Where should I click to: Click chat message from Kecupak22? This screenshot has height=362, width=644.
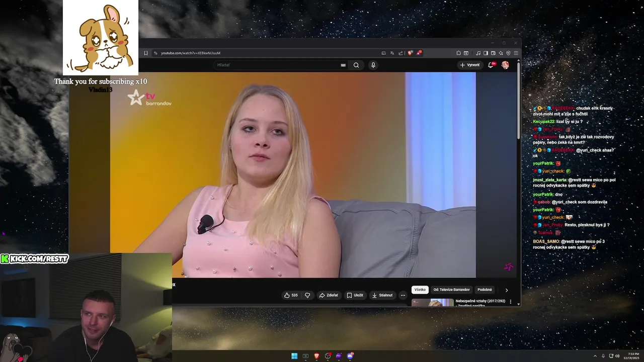point(558,122)
